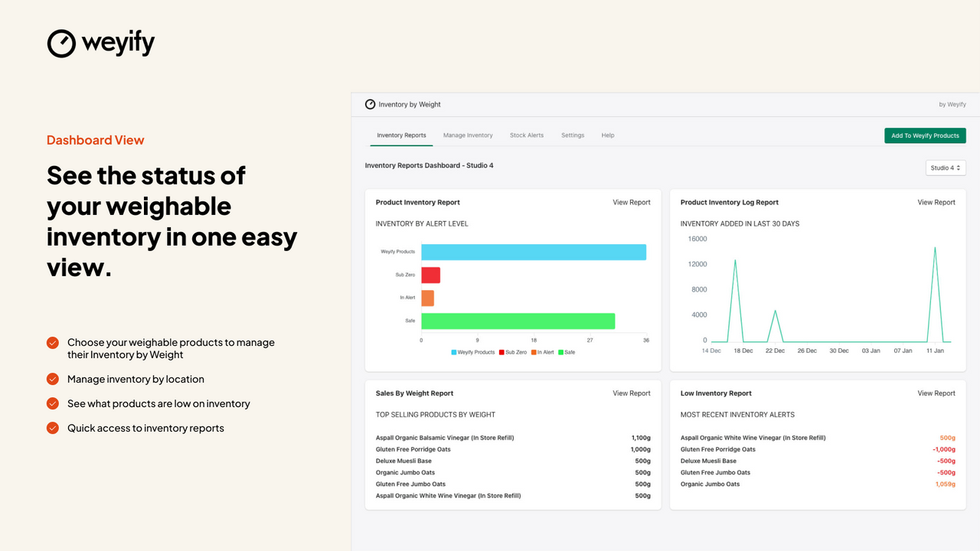Toggle the Sub Zero legend swatch
Screen dimensions: 980x551
(x=501, y=352)
